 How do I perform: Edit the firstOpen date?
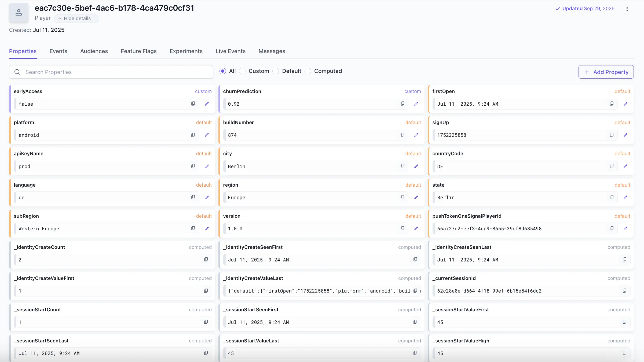pos(625,104)
